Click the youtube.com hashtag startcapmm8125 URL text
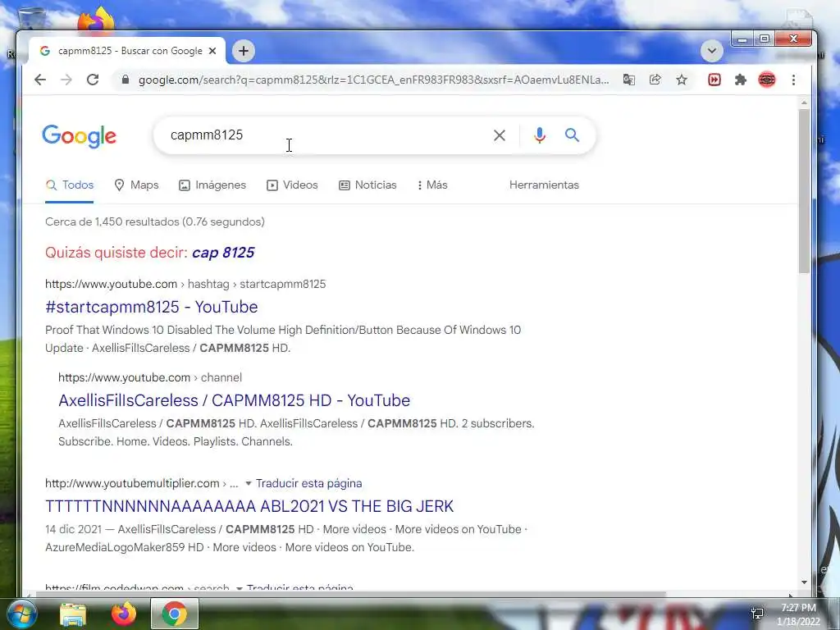This screenshot has width=840, height=630. pyautogui.click(x=185, y=284)
